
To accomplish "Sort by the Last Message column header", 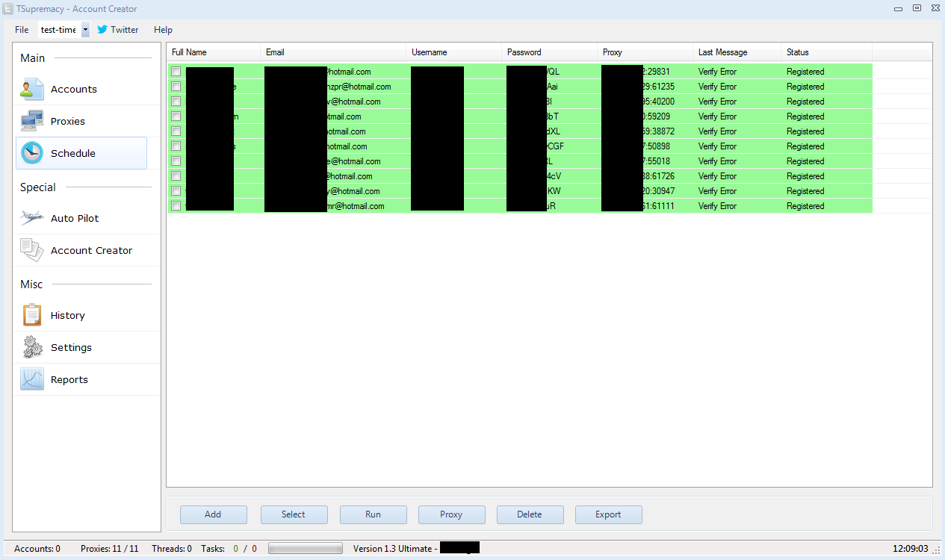I will (x=737, y=52).
